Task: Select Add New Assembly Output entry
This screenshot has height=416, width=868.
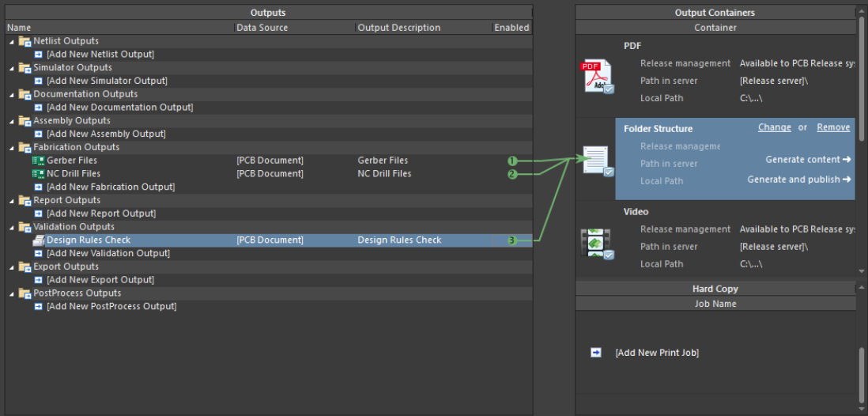Action: click(106, 134)
